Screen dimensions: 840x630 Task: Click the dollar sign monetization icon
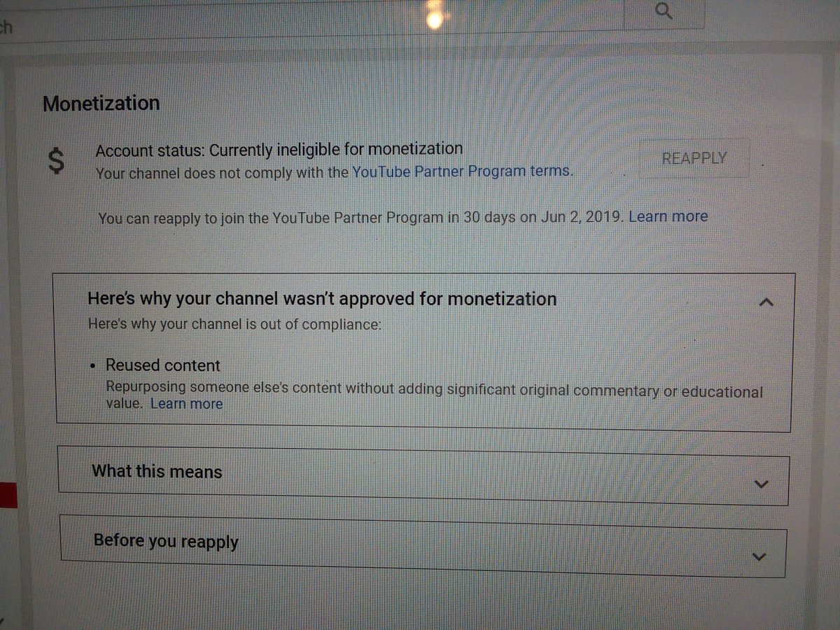pyautogui.click(x=56, y=161)
